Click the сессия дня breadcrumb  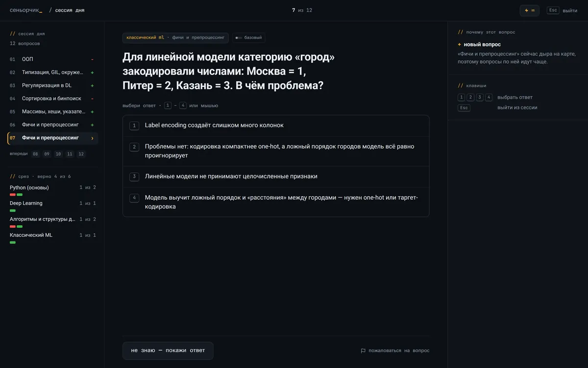click(x=70, y=10)
